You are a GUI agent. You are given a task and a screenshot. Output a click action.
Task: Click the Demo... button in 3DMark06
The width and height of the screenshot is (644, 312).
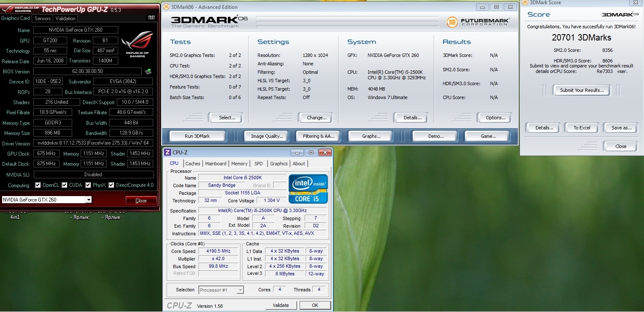(436, 136)
